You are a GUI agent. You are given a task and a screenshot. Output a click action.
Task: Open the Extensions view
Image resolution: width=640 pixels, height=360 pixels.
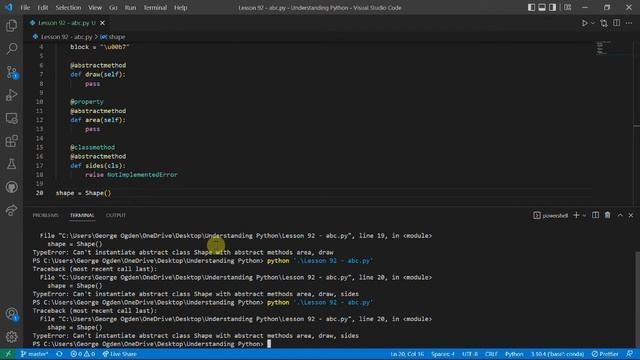pos(11,141)
